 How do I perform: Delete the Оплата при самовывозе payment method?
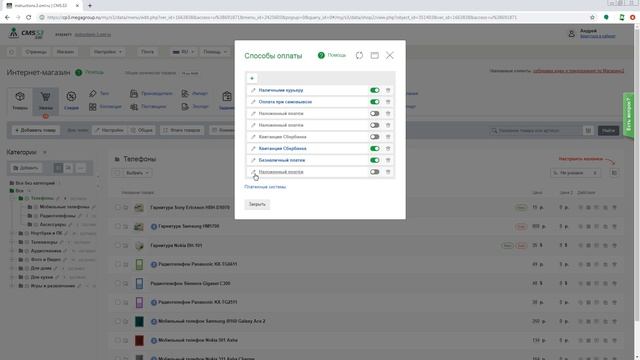click(388, 102)
